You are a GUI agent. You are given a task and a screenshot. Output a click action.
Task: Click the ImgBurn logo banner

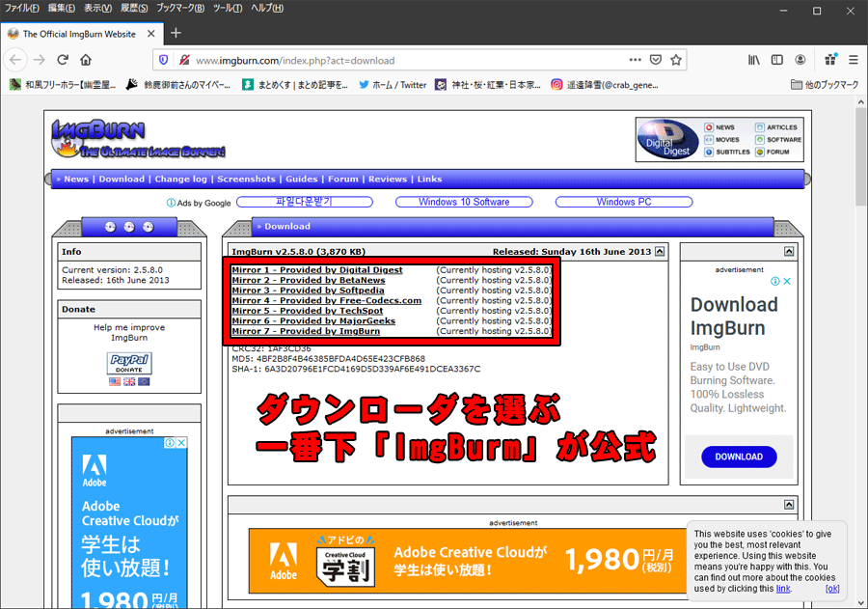[x=138, y=139]
